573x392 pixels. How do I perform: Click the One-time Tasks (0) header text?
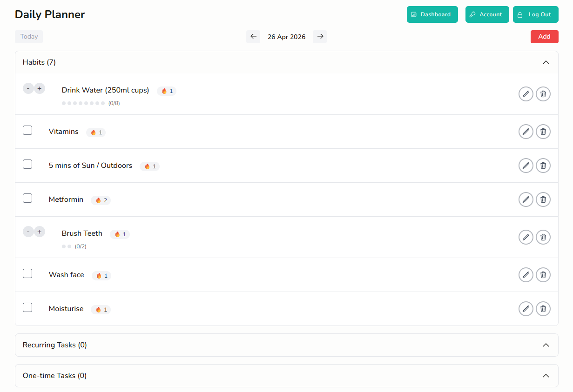click(55, 376)
